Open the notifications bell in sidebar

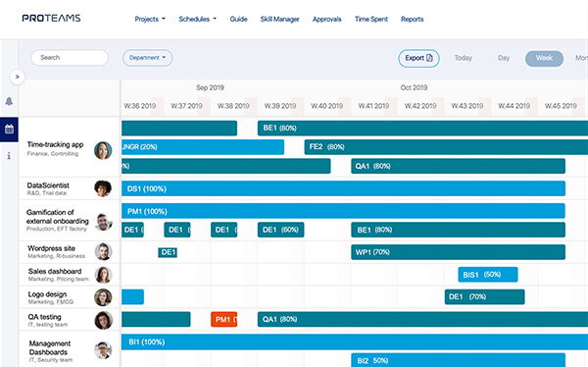point(9,101)
